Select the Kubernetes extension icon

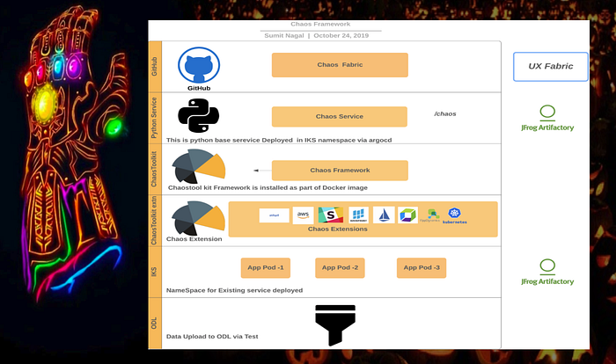coord(455,215)
